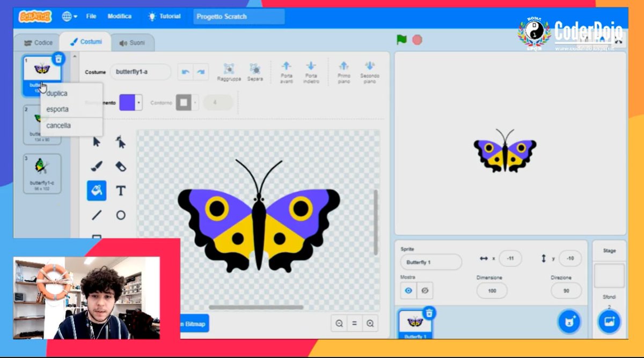
Task: Click the purple fill color swatch
Action: point(127,102)
